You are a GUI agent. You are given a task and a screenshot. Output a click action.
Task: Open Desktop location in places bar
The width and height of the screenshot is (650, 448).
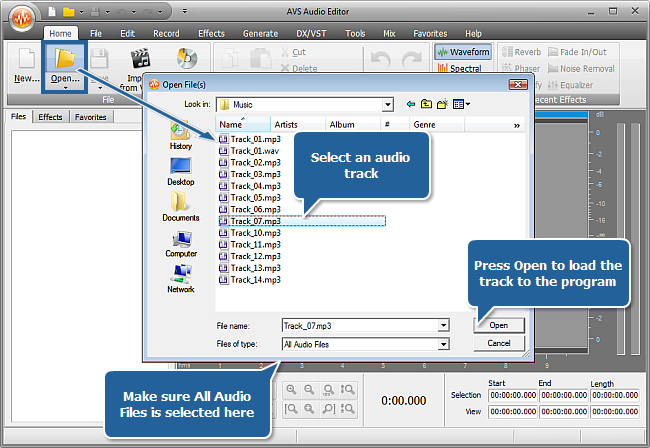coord(180,171)
